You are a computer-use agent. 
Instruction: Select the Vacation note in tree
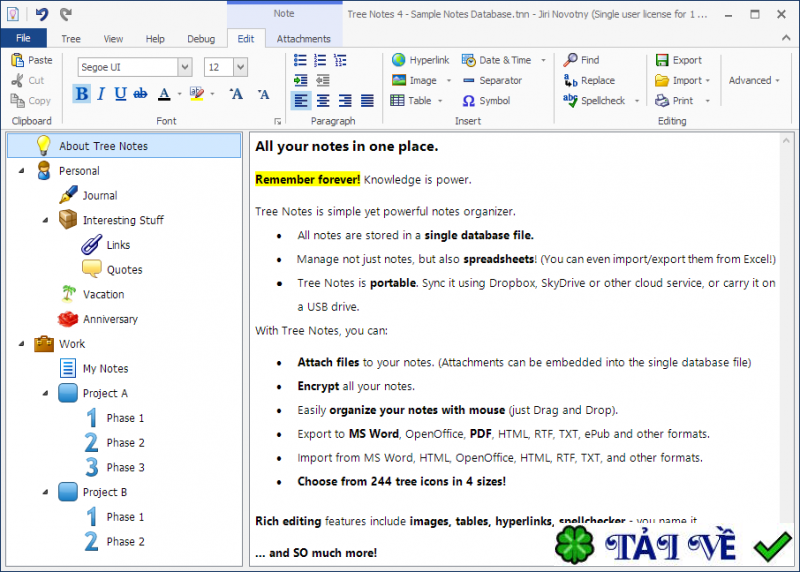click(103, 295)
